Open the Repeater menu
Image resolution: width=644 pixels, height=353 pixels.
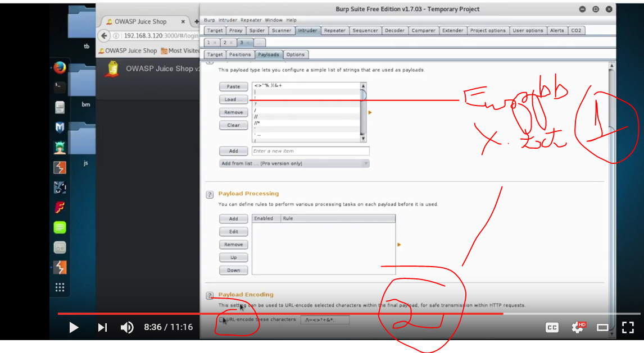pyautogui.click(x=251, y=20)
